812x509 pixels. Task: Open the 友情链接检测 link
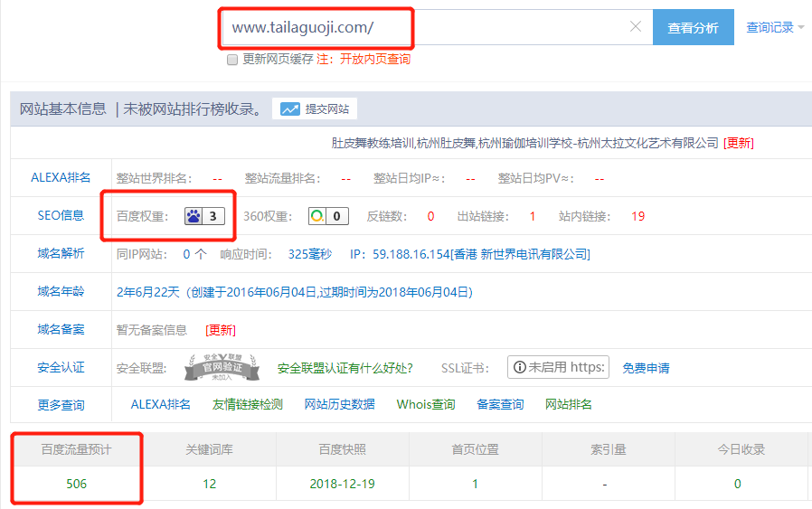click(248, 404)
